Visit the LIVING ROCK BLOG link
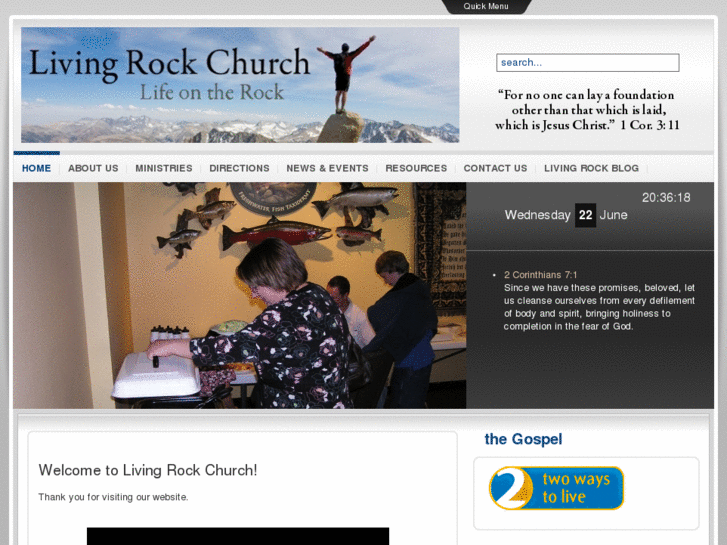 pos(591,168)
